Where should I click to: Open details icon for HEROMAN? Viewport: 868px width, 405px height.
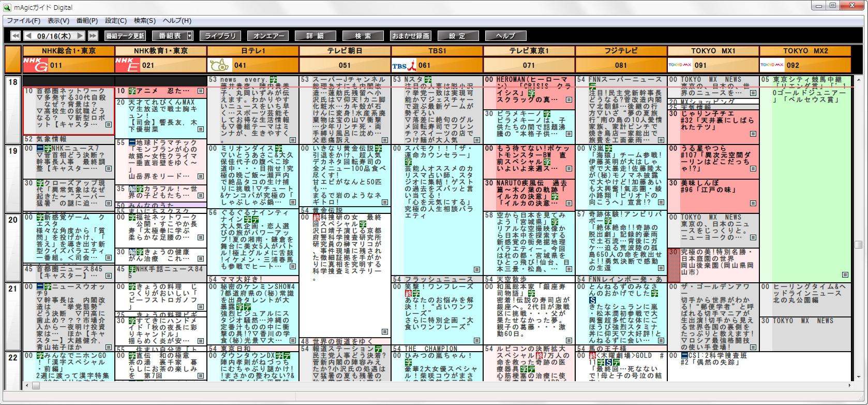(569, 99)
